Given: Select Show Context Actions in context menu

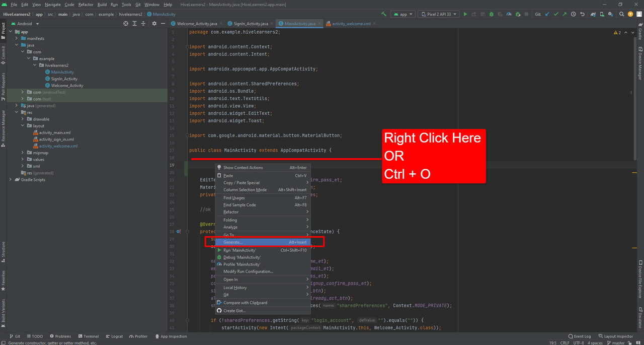Looking at the screenshot, I should 263,168.
